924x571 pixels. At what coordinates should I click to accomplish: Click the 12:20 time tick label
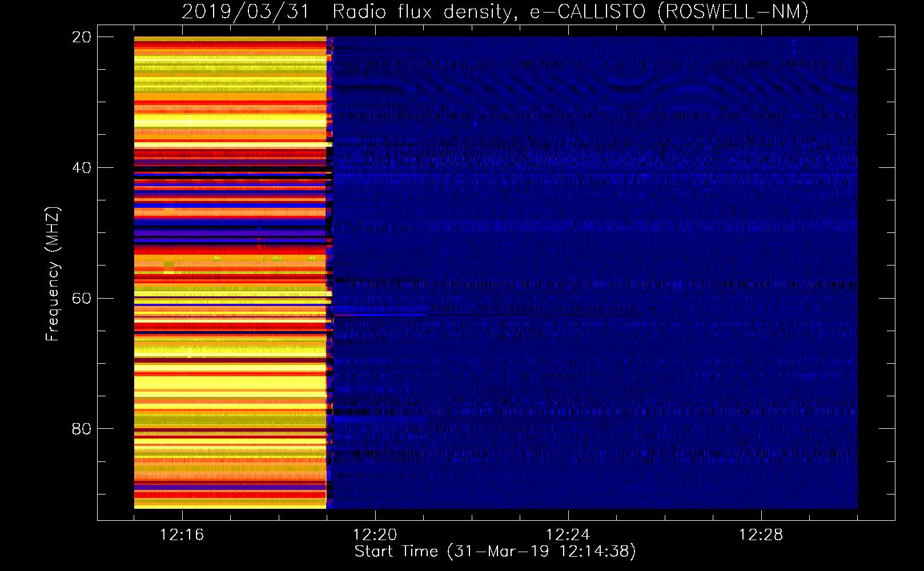375,534
